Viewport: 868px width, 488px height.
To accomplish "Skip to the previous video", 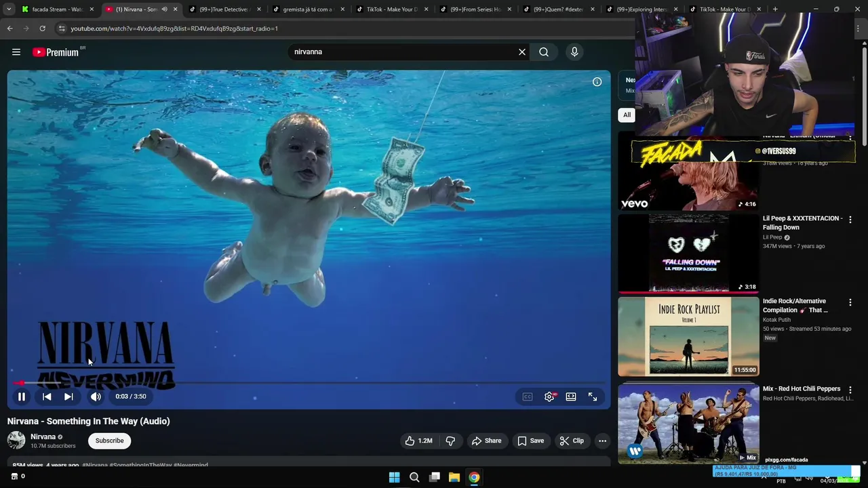I will point(47,396).
